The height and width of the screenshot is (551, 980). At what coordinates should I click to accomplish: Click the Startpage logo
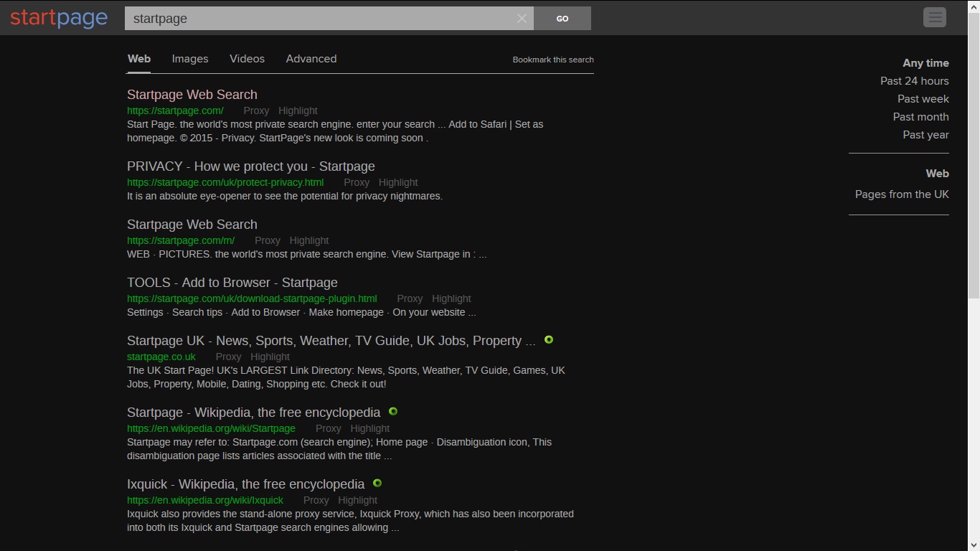pos(59,18)
